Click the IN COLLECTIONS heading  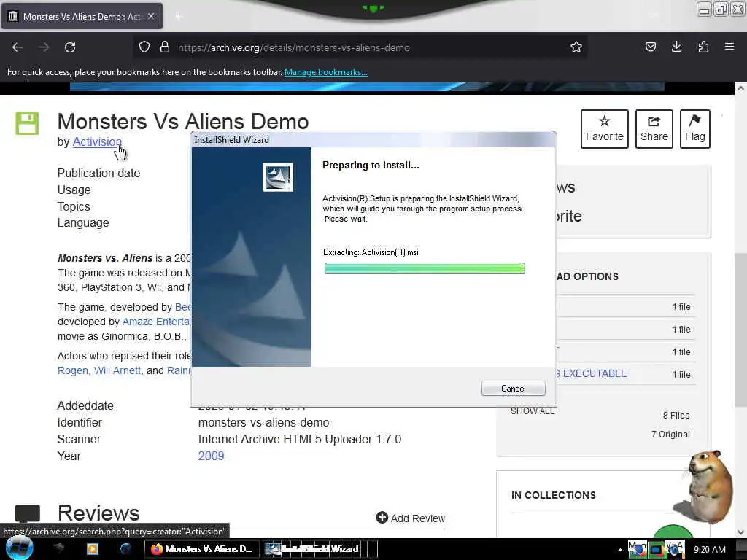(x=554, y=495)
